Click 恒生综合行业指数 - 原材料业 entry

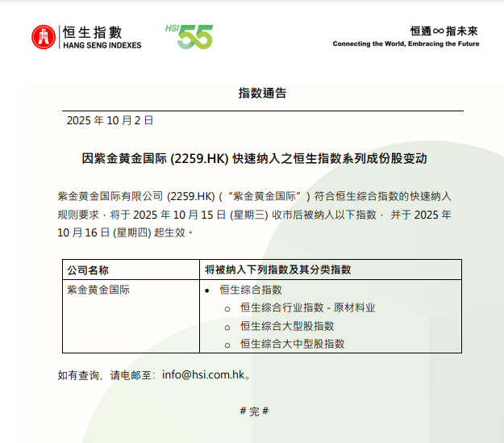(307, 307)
